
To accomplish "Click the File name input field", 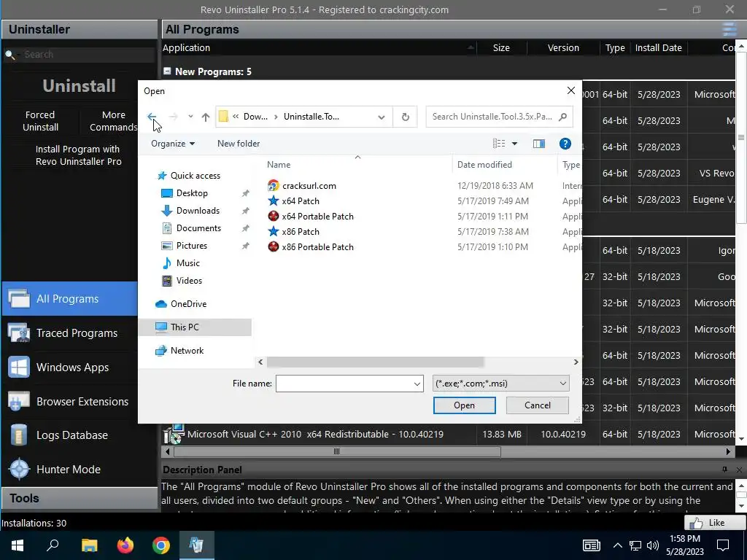I will click(x=344, y=384).
